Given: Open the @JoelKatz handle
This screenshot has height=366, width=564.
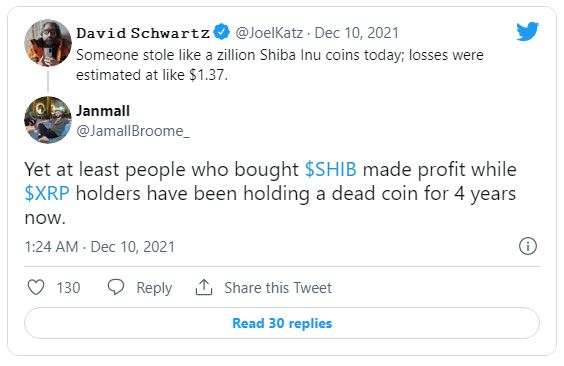Looking at the screenshot, I should pos(269,33).
